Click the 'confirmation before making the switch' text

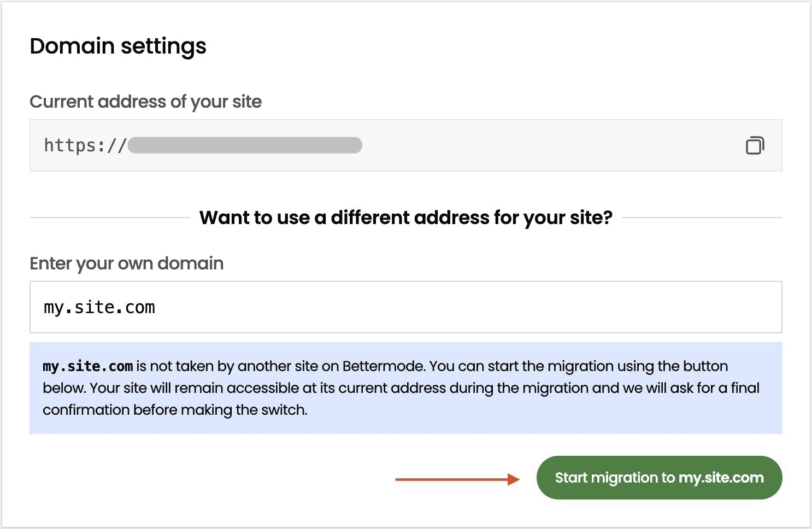[x=175, y=410]
